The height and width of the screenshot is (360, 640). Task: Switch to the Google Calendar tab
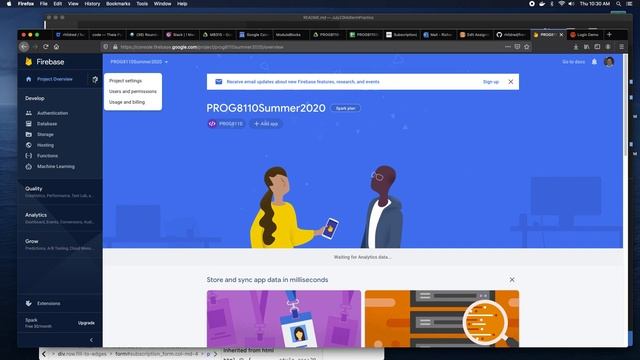pyautogui.click(x=254, y=35)
